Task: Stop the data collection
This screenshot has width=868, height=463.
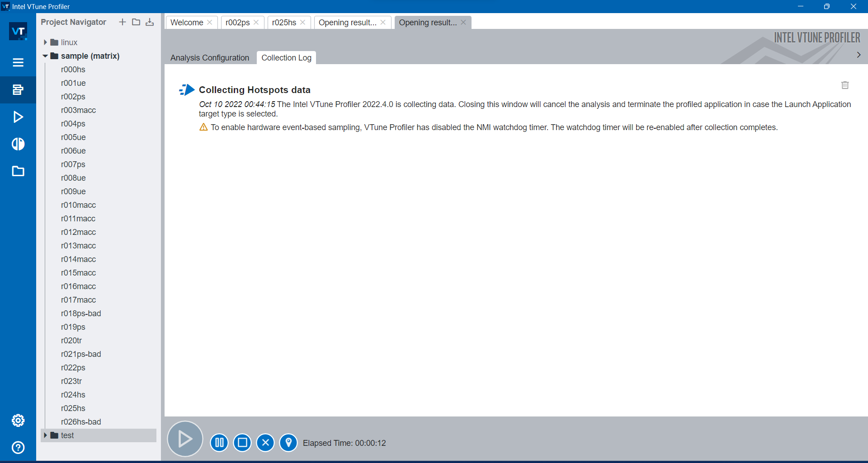Action: pyautogui.click(x=242, y=442)
